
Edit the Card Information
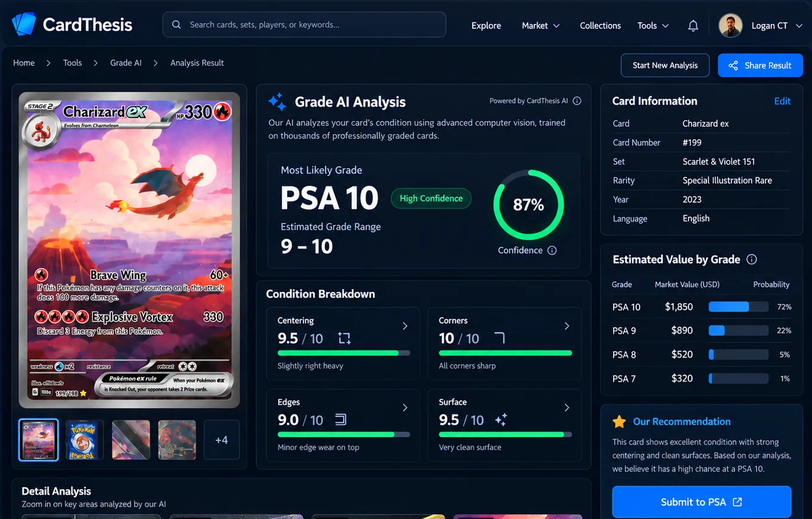(782, 101)
